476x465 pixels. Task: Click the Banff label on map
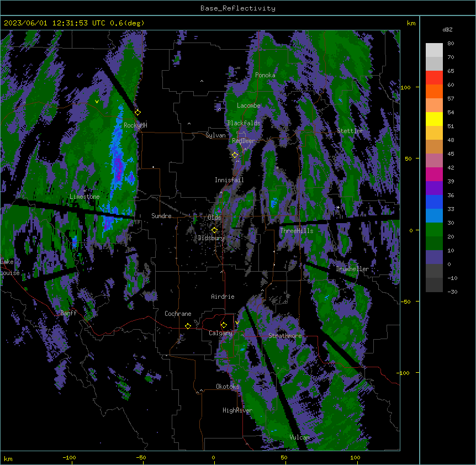(68, 313)
